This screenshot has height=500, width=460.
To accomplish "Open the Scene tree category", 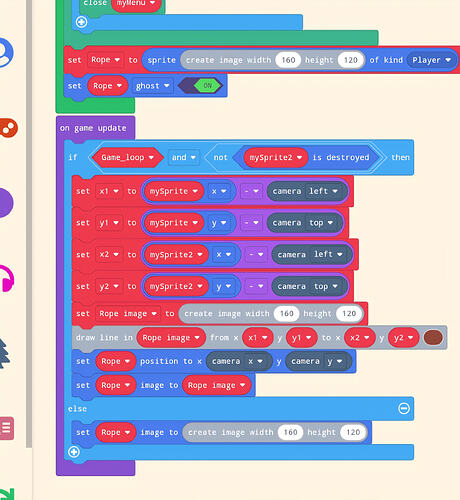I will (4, 353).
